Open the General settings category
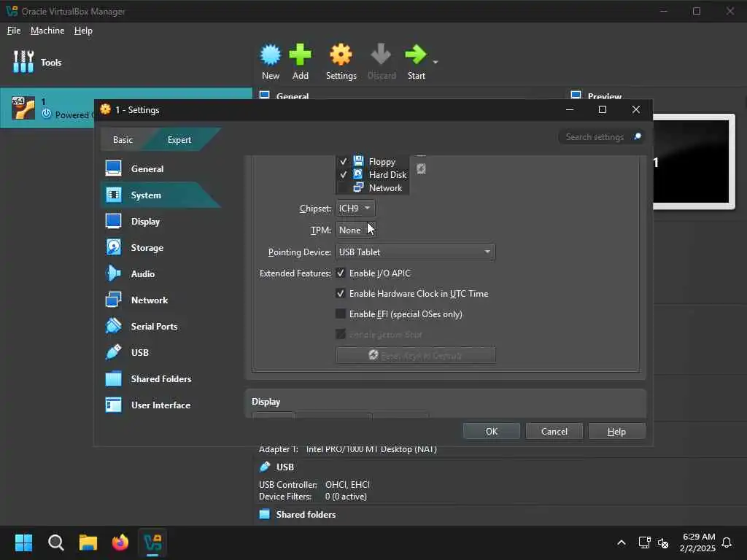747x560 pixels. (x=160, y=168)
